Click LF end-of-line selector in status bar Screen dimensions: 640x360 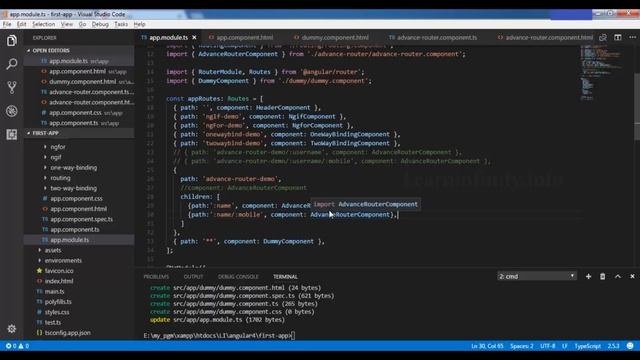coord(565,346)
